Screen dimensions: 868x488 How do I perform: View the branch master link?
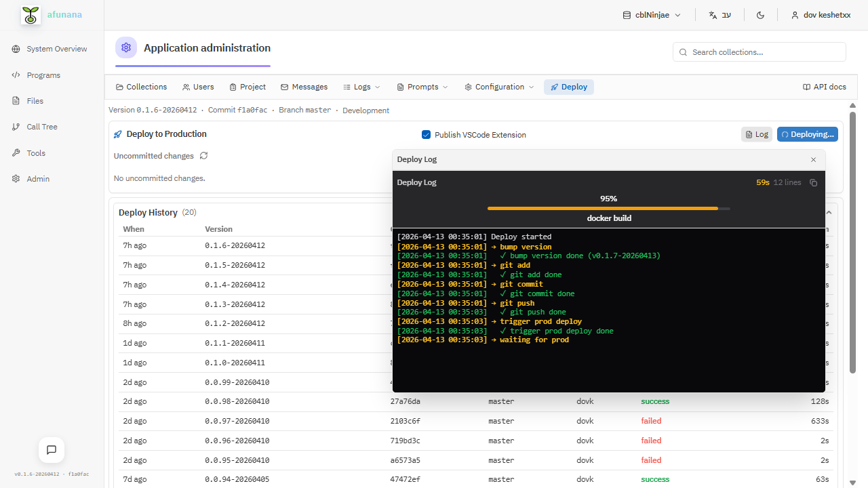point(304,110)
